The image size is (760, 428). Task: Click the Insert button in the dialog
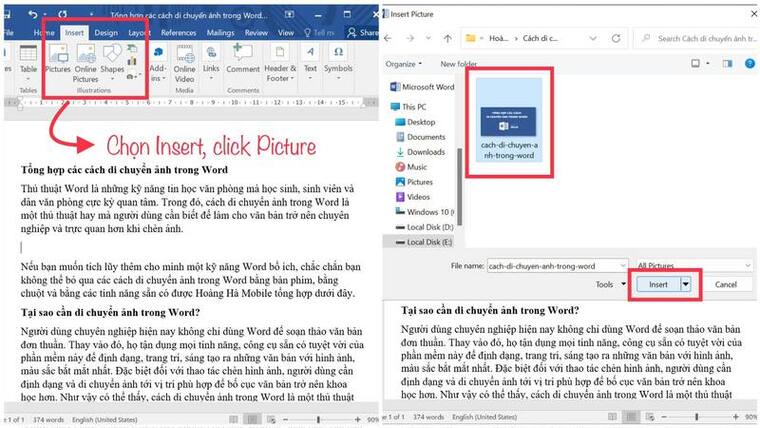(x=658, y=285)
